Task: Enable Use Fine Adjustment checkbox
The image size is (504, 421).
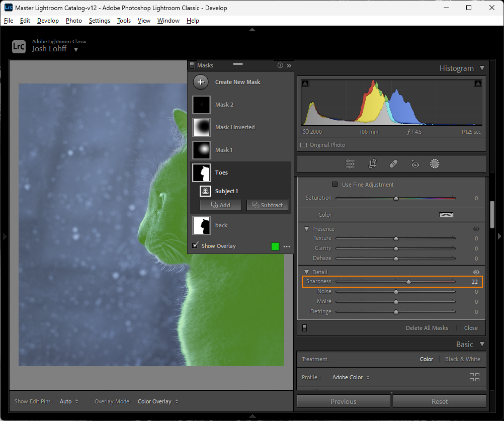Action: [x=335, y=185]
